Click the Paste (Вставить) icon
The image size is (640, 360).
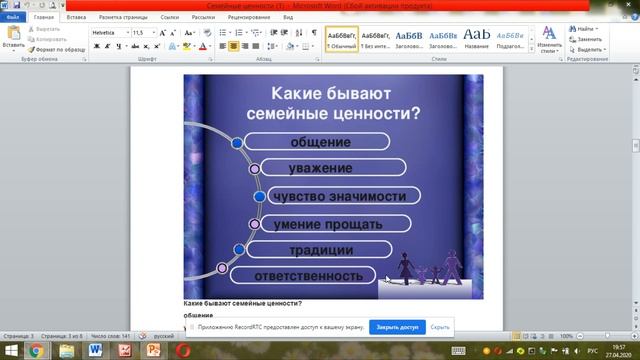13,33
